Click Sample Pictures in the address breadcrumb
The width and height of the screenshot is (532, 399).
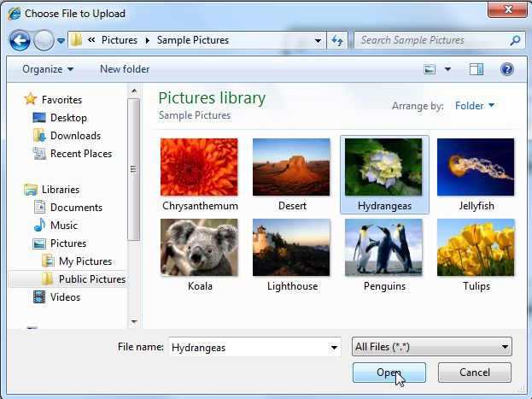click(193, 40)
